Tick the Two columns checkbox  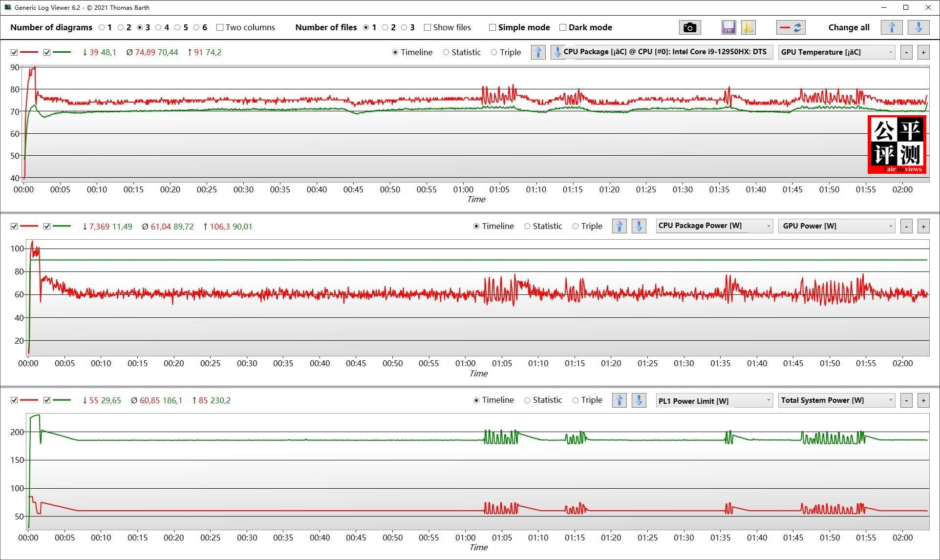tap(220, 27)
